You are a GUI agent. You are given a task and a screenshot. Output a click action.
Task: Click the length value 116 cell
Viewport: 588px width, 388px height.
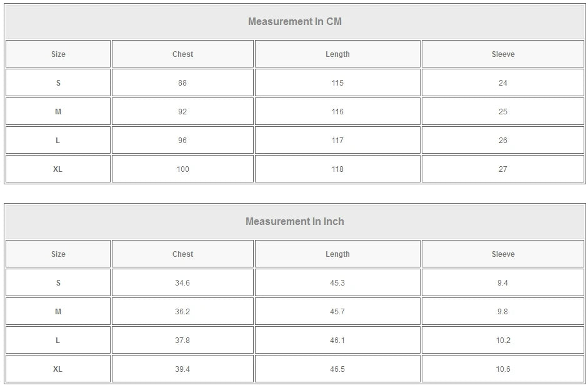[x=337, y=112]
